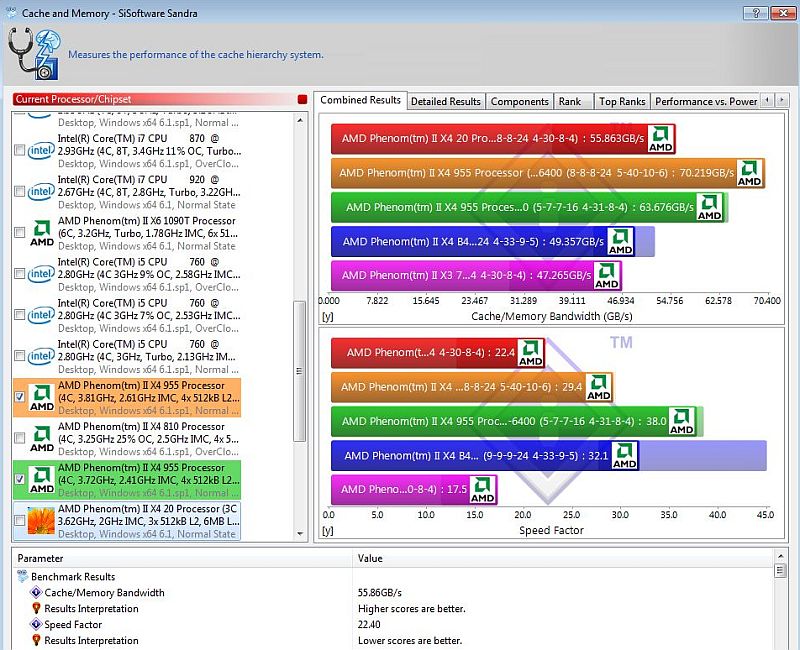Image resolution: width=800 pixels, height=650 pixels.
Task: Click AMD logo in green-highlighted Phenom 955 row
Action: (42, 480)
